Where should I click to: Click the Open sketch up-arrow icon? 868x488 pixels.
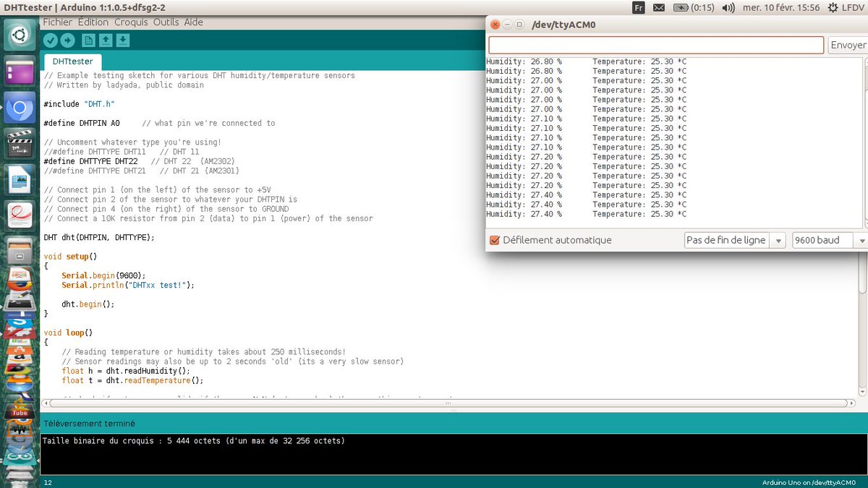click(105, 40)
